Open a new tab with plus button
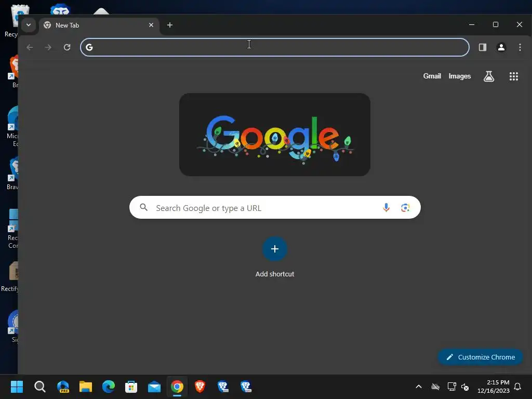Viewport: 532px width, 399px height. 170,25
